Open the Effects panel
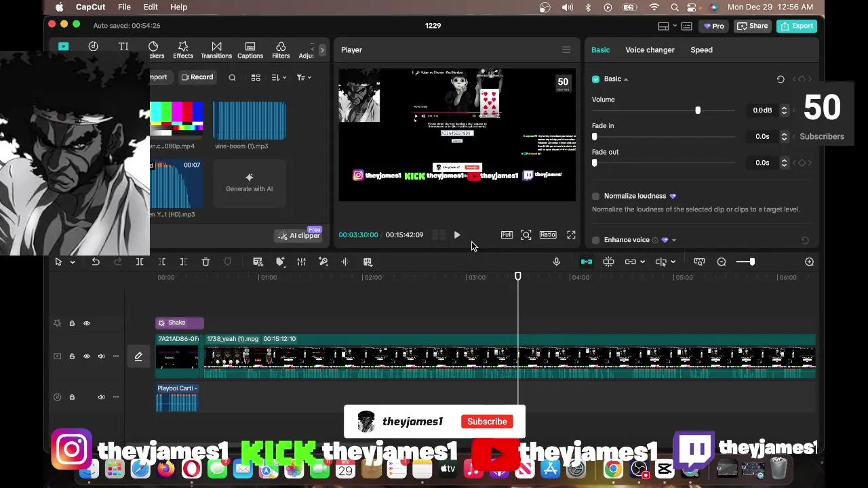Viewport: 868px width, 488px height. pyautogui.click(x=182, y=50)
